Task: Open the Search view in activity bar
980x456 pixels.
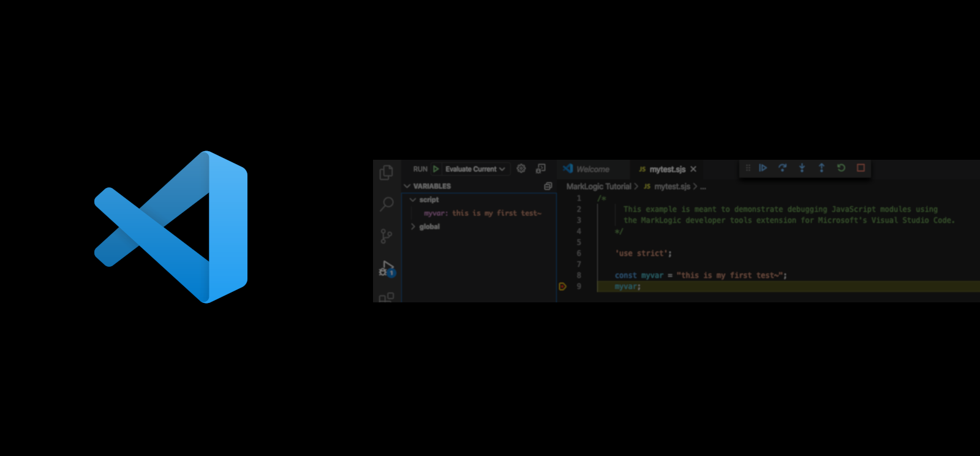Action: [x=386, y=204]
